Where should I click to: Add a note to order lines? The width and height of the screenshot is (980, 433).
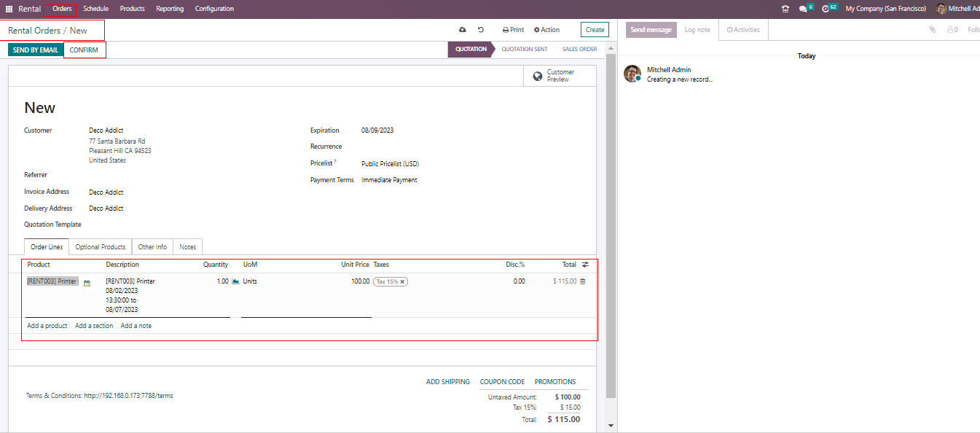coord(136,326)
